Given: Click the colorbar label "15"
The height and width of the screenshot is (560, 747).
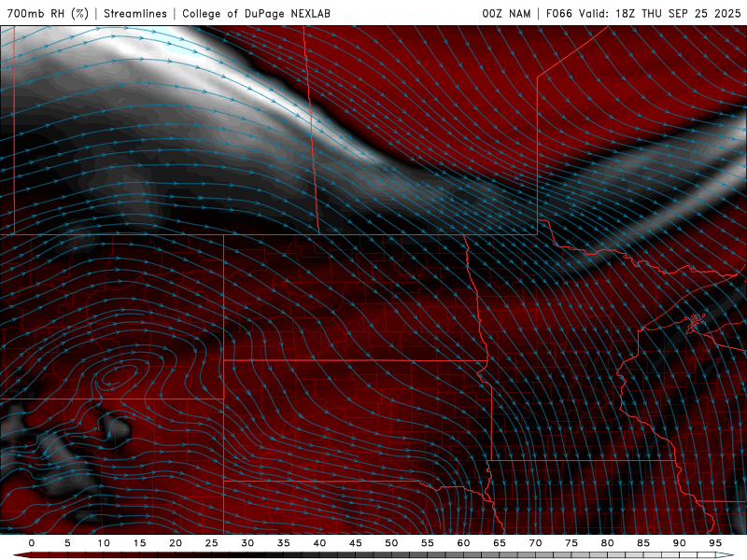Looking at the screenshot, I should [139, 543].
